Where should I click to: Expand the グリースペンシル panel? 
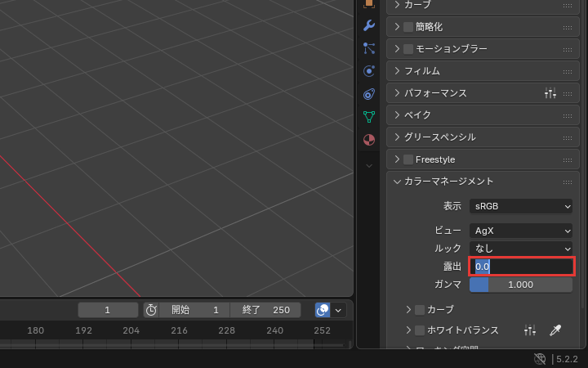397,137
